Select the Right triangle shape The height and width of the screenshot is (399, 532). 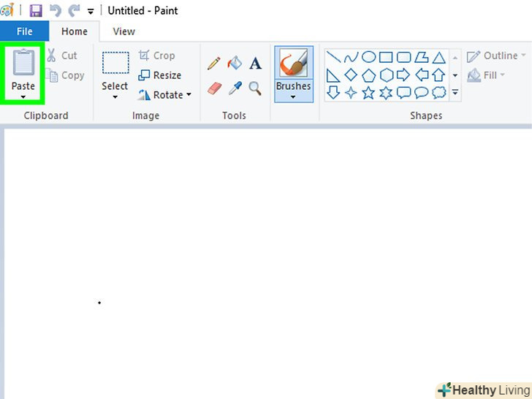click(332, 75)
